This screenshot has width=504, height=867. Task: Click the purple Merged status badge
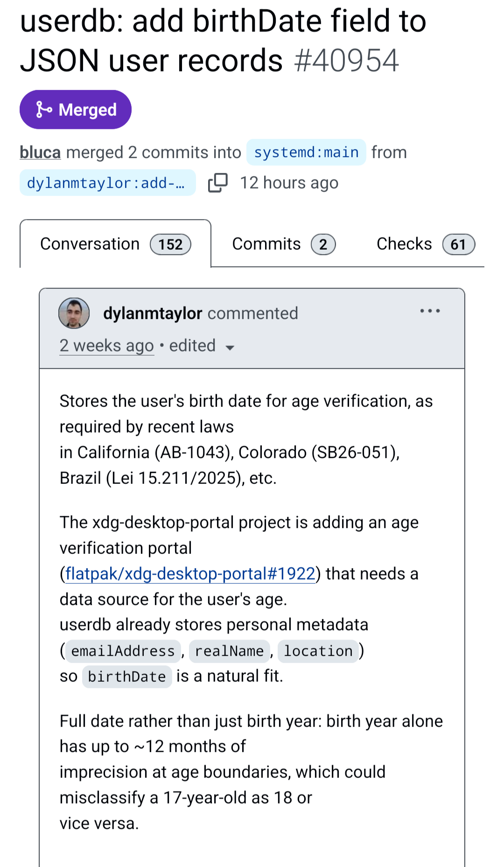pyautogui.click(x=76, y=110)
